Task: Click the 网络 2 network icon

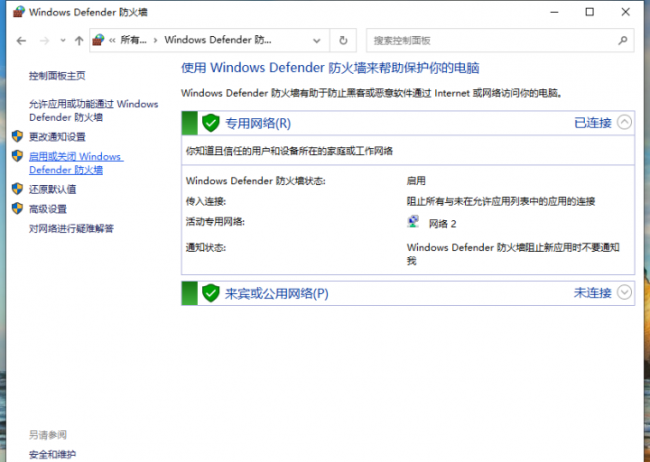Action: coord(413,222)
